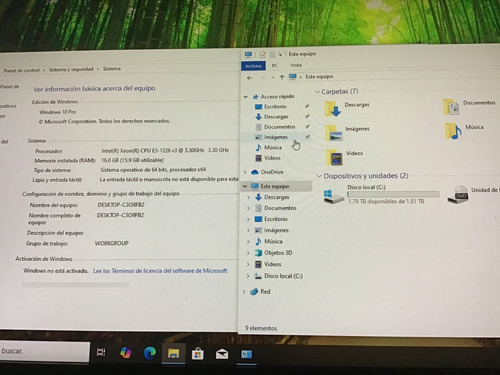
Task: Click Panel de control in the breadcrumb
Action: pyautogui.click(x=22, y=70)
